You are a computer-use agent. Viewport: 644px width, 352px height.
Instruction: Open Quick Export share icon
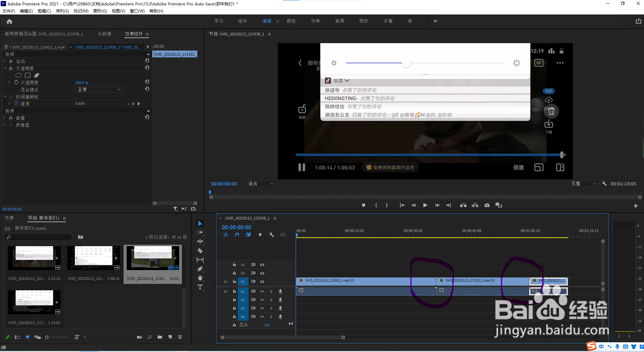(x=638, y=21)
